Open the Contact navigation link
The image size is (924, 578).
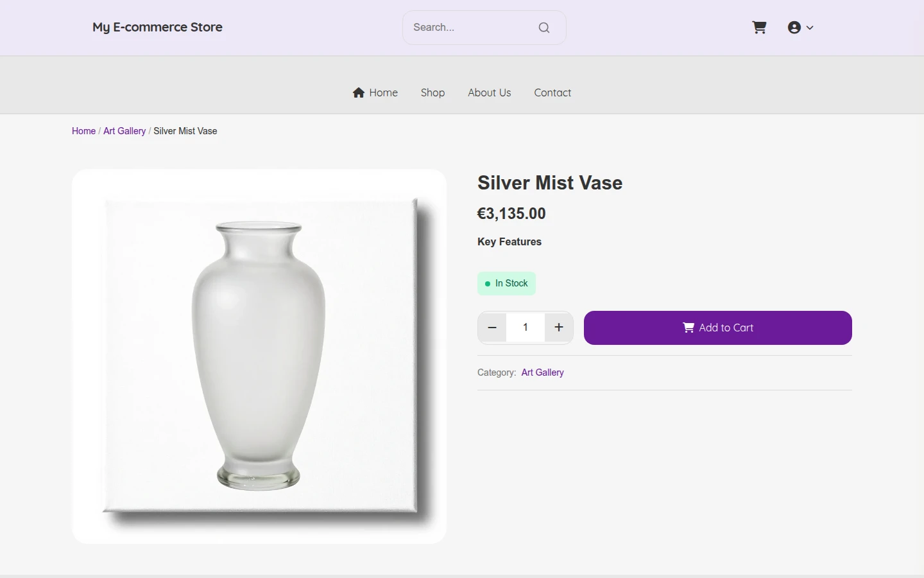552,92
